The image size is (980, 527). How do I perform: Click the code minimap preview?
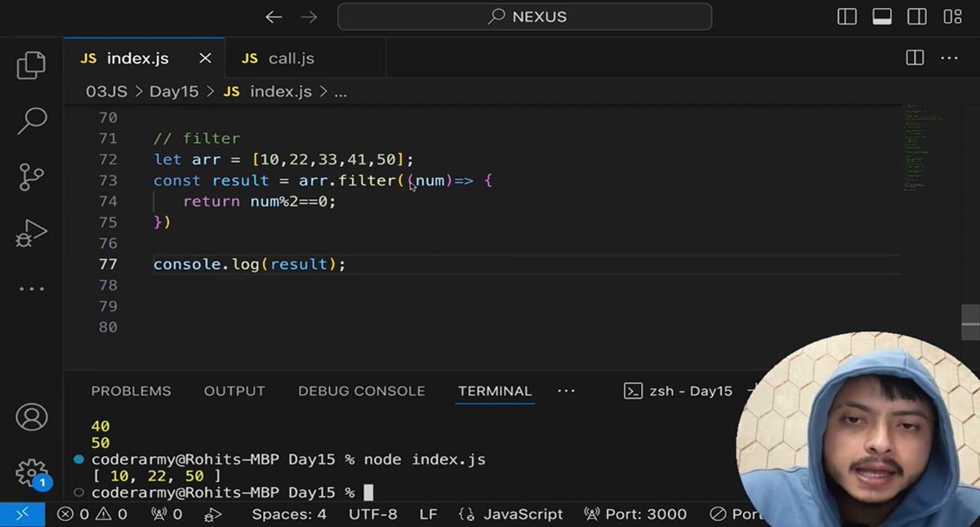click(921, 147)
